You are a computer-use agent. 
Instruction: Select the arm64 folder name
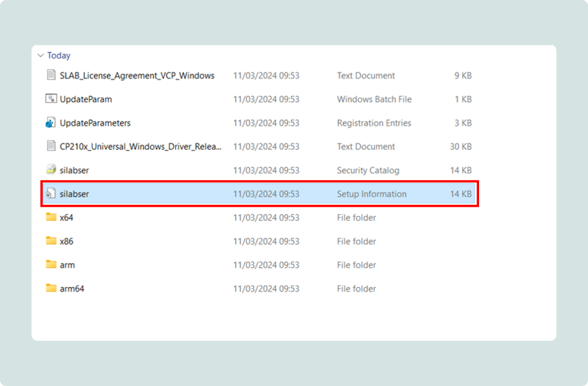coord(72,288)
